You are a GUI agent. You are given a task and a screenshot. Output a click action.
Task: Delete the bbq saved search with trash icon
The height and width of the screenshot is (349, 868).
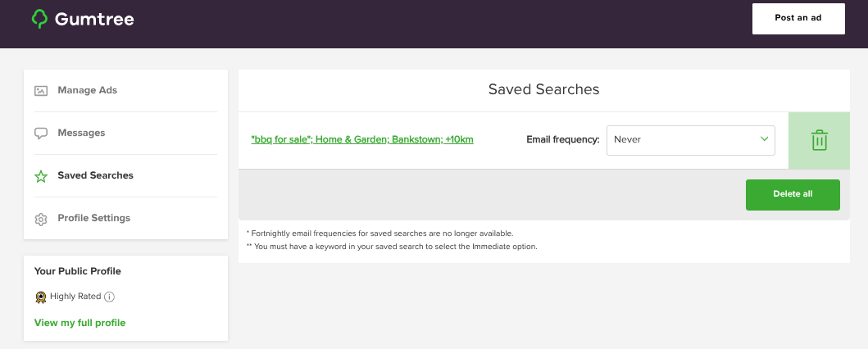tap(819, 140)
